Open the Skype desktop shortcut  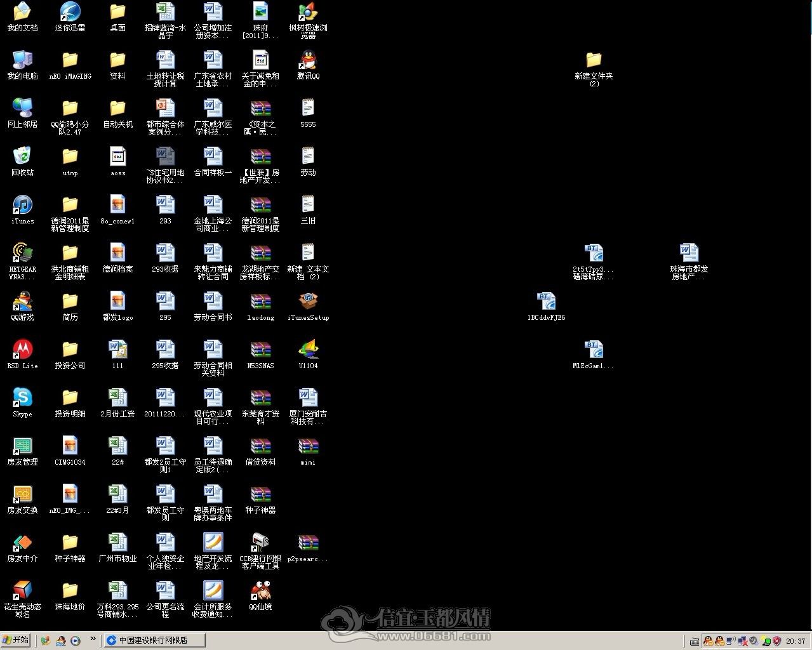point(22,402)
